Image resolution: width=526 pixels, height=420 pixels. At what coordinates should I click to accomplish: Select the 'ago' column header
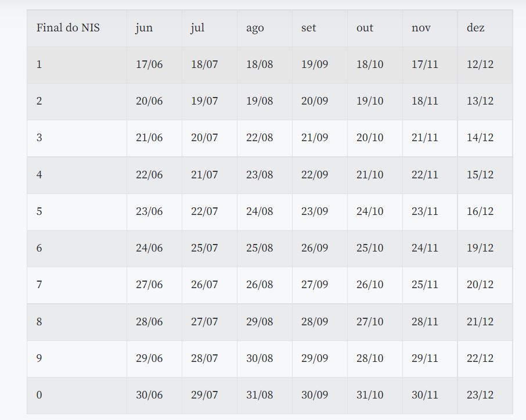coord(255,28)
